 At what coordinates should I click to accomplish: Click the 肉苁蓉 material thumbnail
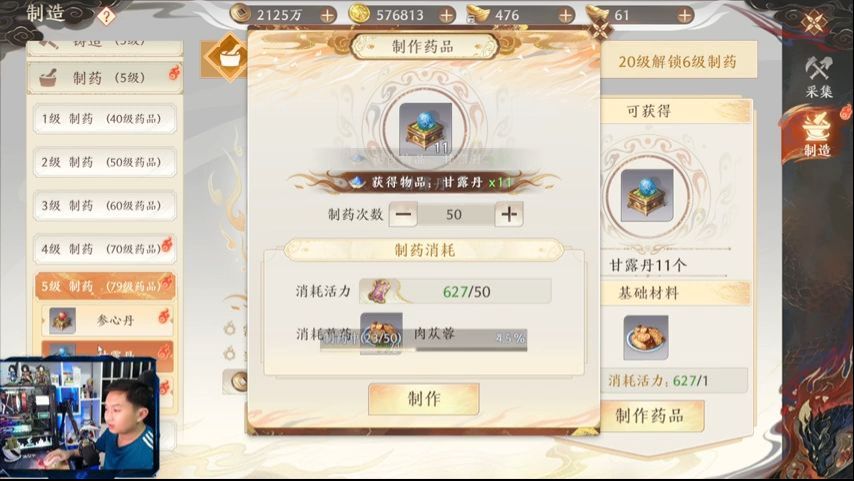381,333
